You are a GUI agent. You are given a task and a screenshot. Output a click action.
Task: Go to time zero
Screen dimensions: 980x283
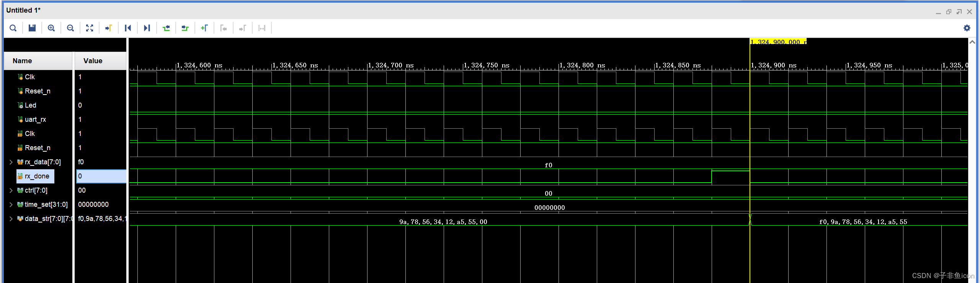click(128, 28)
